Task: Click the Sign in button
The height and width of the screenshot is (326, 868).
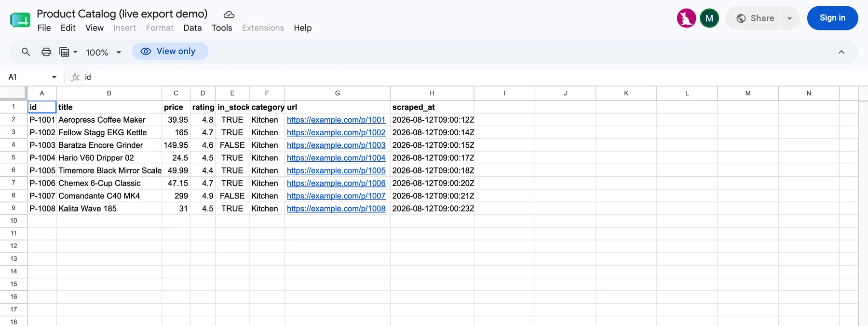Action: point(832,18)
